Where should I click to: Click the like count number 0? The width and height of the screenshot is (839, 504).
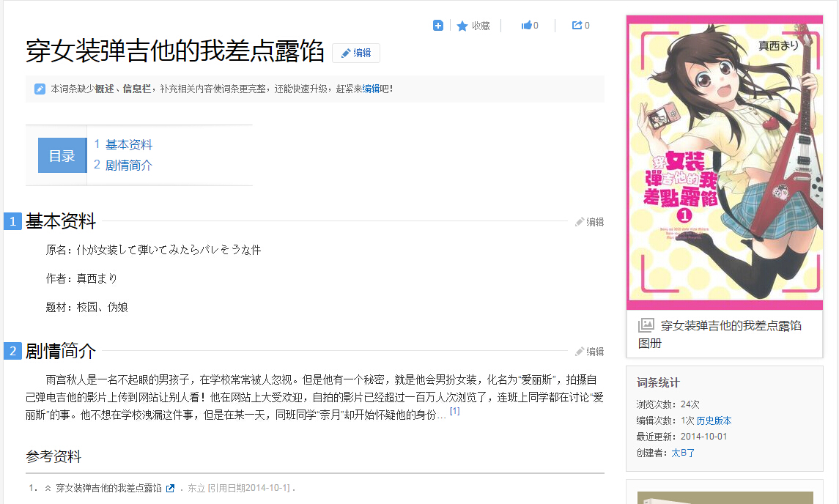(536, 26)
